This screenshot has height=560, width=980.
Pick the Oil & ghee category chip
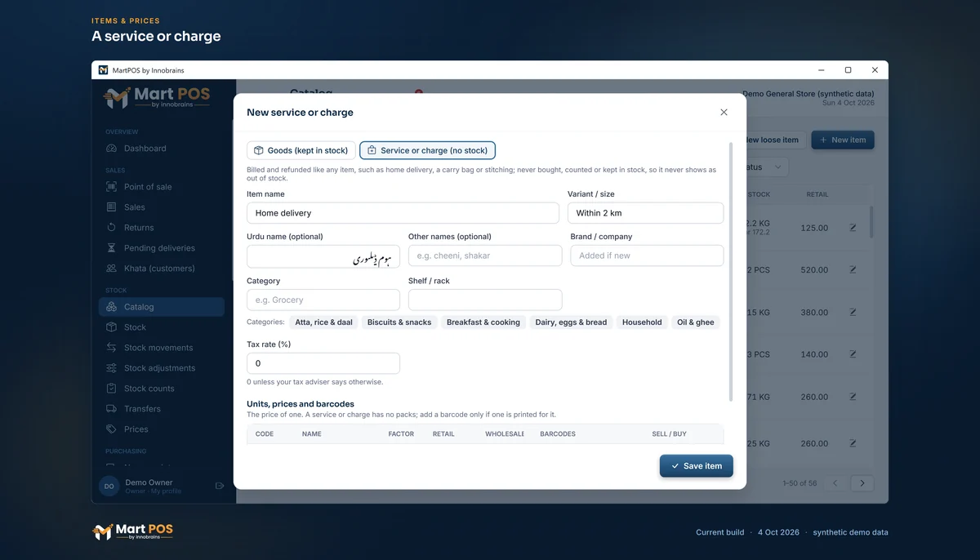click(x=696, y=322)
